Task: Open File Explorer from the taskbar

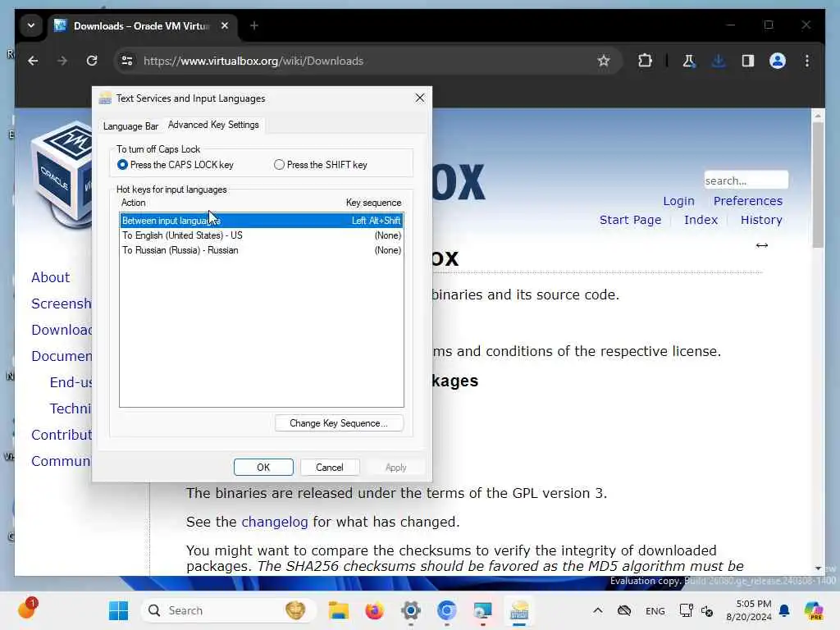Action: 339,610
